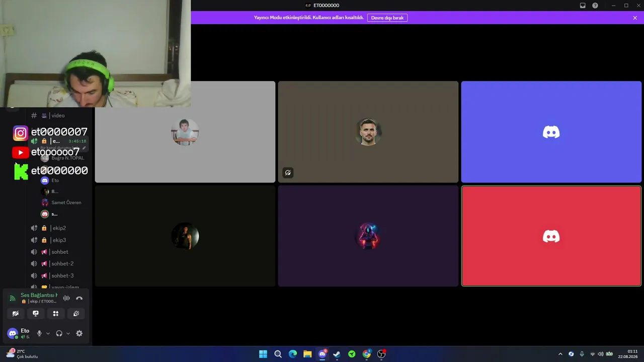Focus the bearded man avatar tile
The image size is (644, 362).
click(368, 132)
